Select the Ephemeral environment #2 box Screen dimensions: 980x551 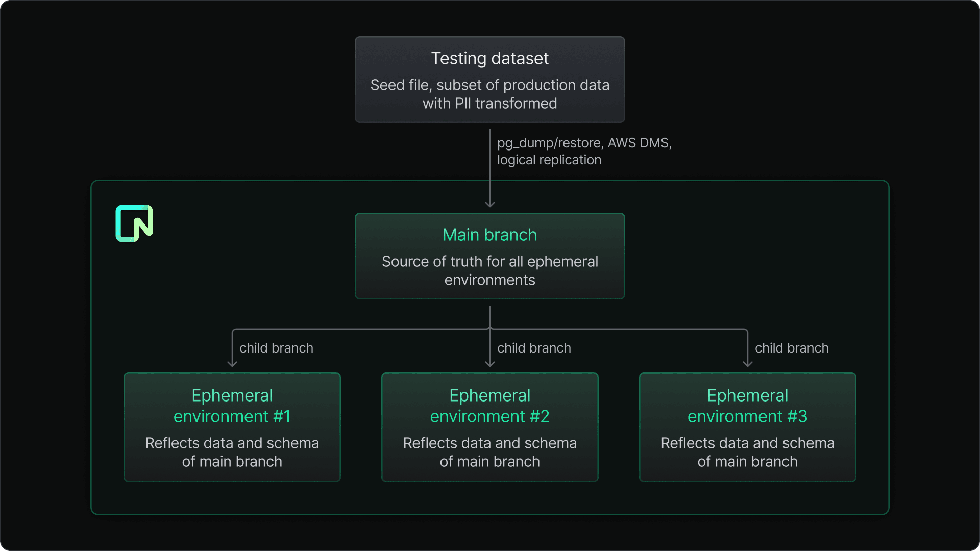point(489,427)
